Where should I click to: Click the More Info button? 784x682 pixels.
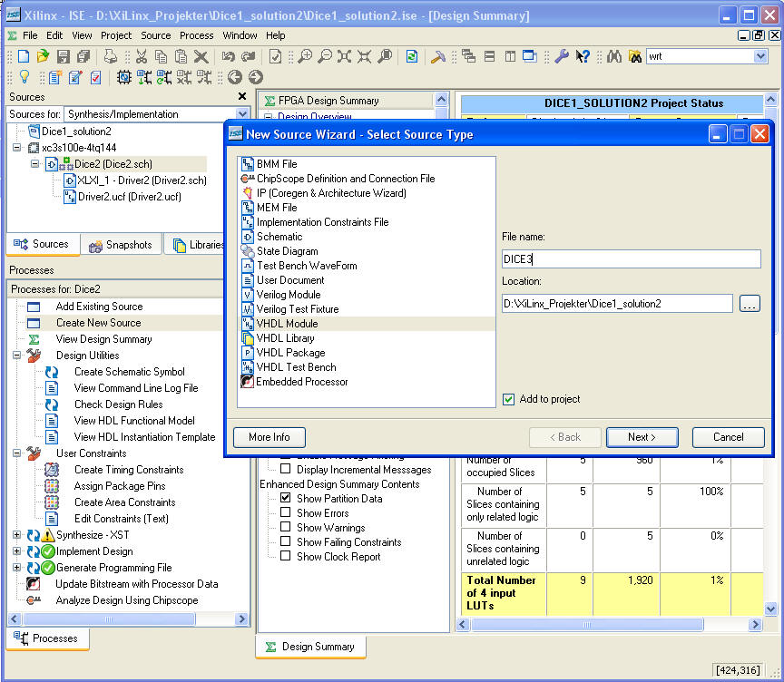pos(269,437)
